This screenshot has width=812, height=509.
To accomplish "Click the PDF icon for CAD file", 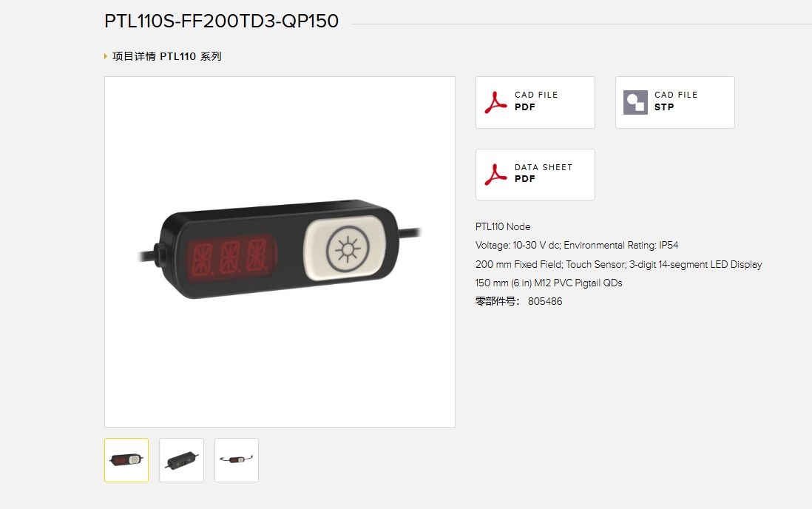I will 495,102.
